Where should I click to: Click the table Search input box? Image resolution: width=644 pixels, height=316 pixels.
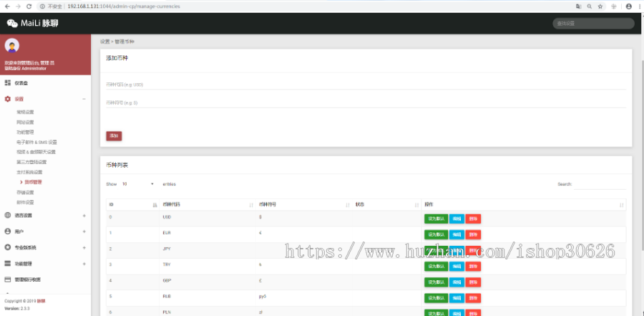point(600,184)
